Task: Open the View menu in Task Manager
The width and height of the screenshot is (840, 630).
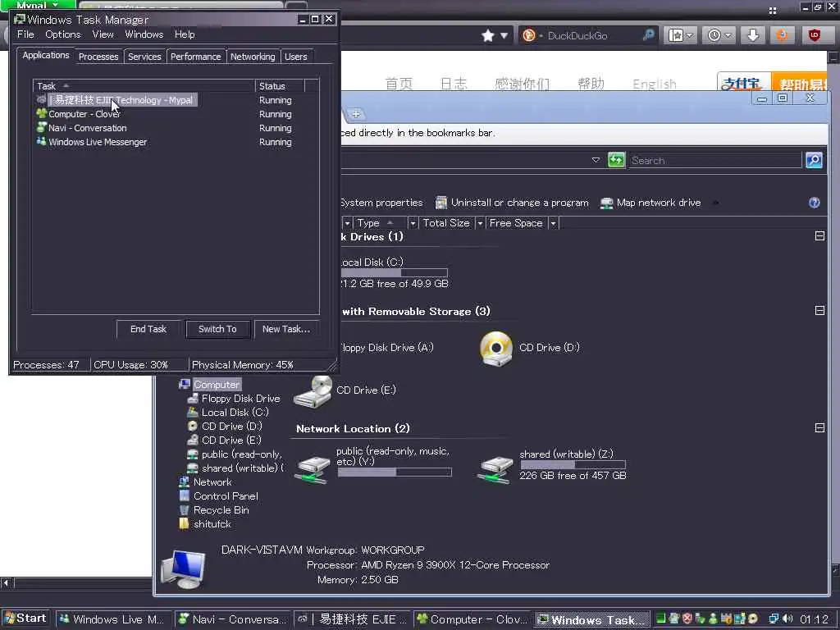Action: (103, 34)
